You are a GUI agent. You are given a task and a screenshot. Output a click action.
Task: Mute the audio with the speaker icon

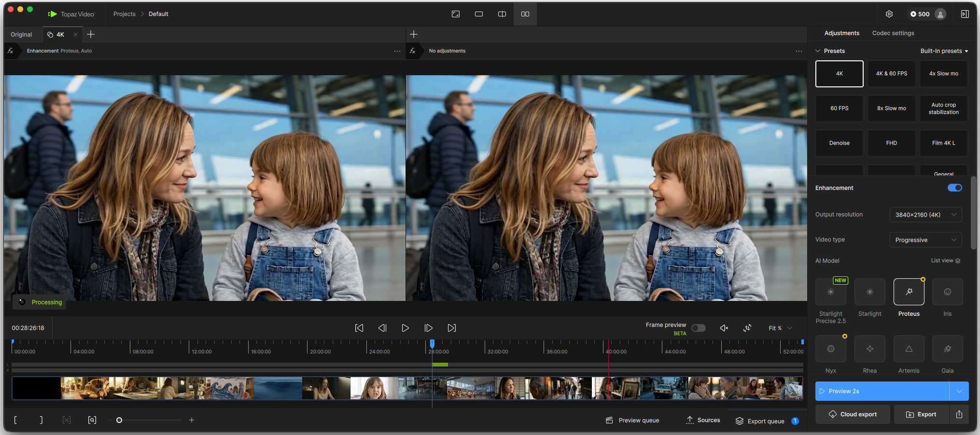click(x=724, y=328)
